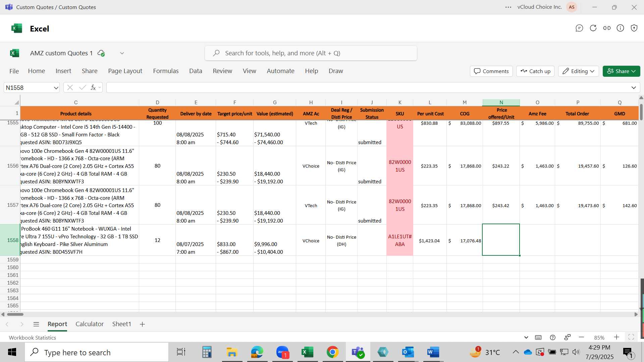Select all cells corner triangle
This screenshot has height=362, width=644.
[16, 102]
